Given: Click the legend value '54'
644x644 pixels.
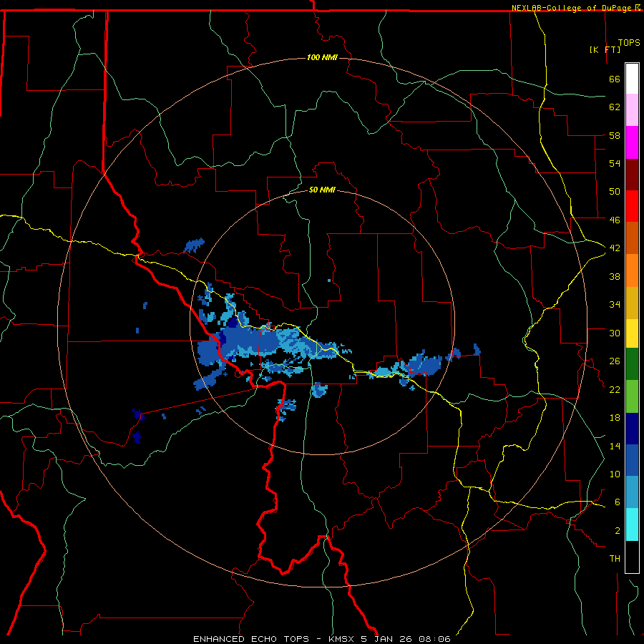Looking at the screenshot, I should tap(615, 163).
